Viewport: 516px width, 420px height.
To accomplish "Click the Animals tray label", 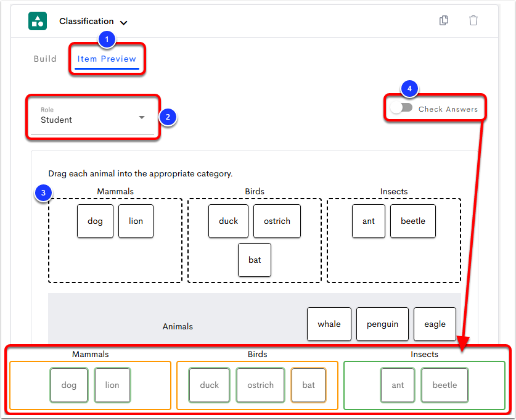I will (x=178, y=326).
